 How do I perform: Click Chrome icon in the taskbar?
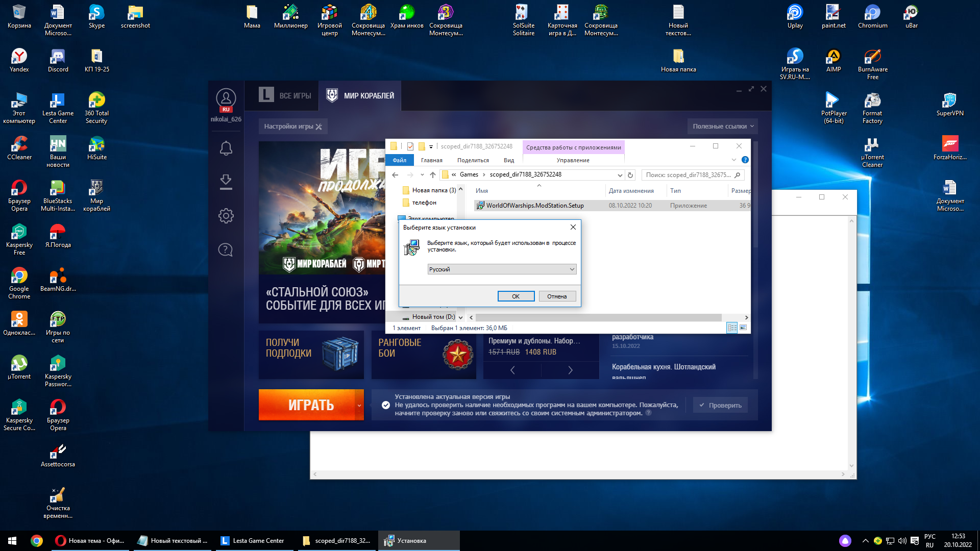(x=37, y=541)
